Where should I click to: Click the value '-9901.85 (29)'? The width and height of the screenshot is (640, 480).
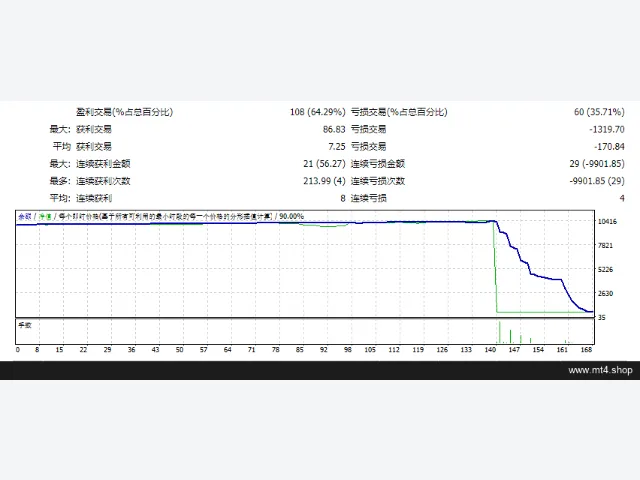[x=597, y=181]
